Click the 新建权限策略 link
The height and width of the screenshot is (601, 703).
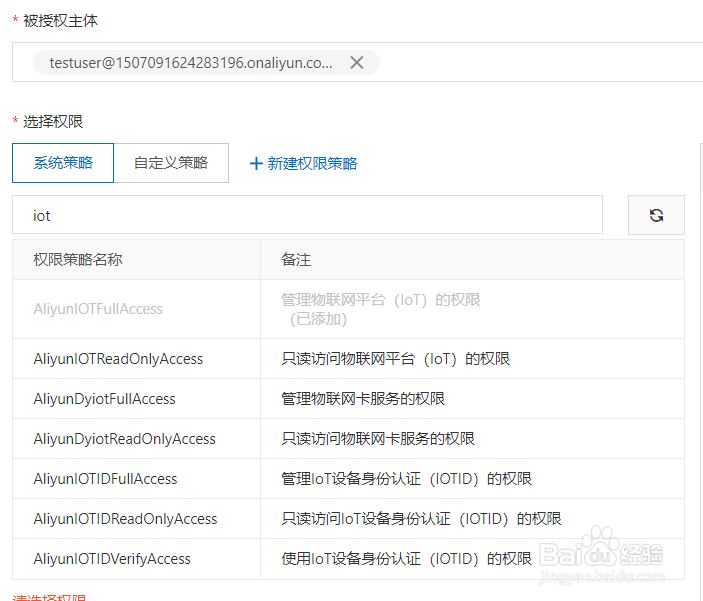pyautogui.click(x=304, y=163)
